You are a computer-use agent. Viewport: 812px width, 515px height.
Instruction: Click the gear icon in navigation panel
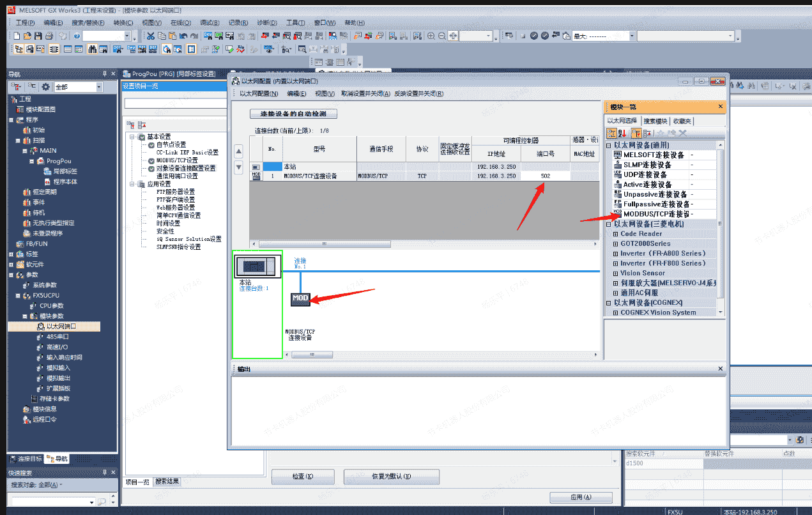[x=45, y=87]
